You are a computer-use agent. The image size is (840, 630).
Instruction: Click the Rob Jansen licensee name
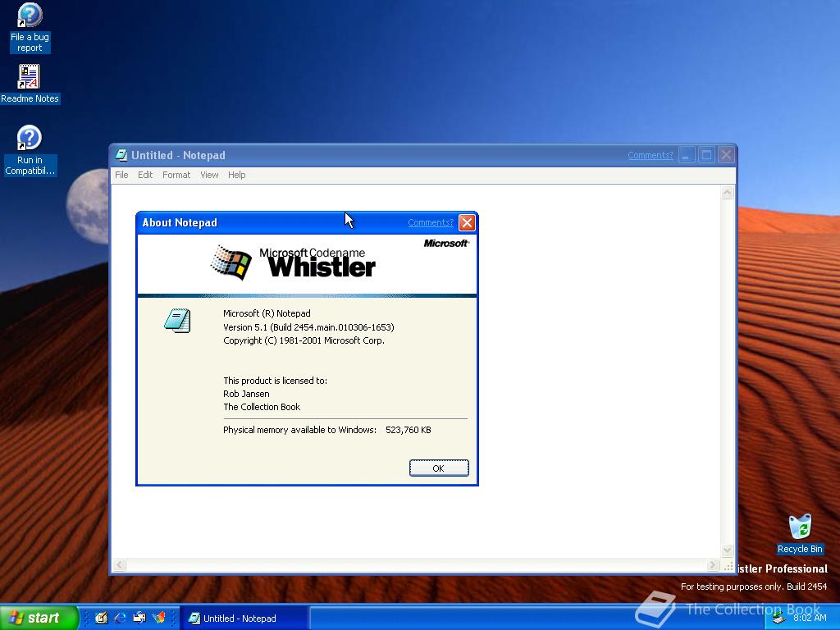click(246, 394)
